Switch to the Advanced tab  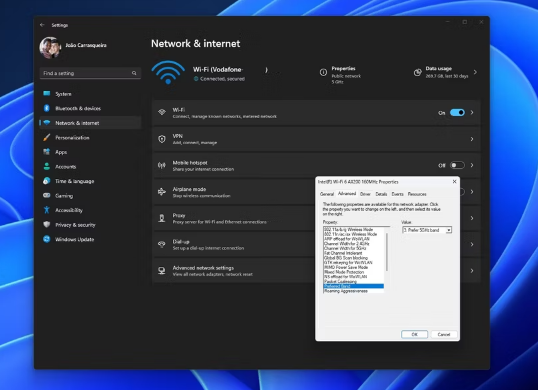pyautogui.click(x=347, y=193)
